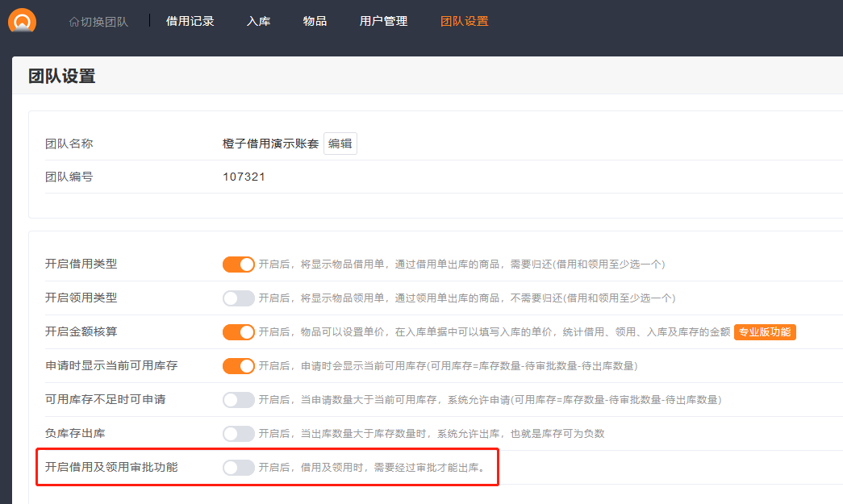
Task: Enable 可用库存不足时可申请 switch
Action: (239, 400)
